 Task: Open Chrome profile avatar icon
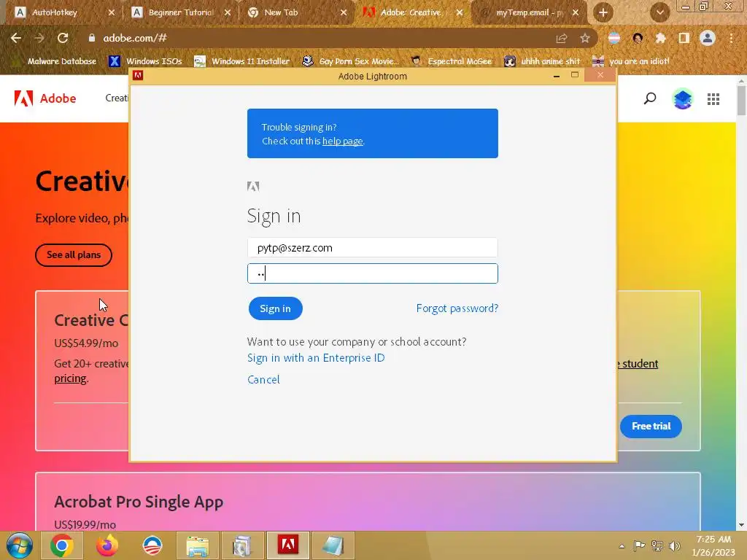coord(708,38)
